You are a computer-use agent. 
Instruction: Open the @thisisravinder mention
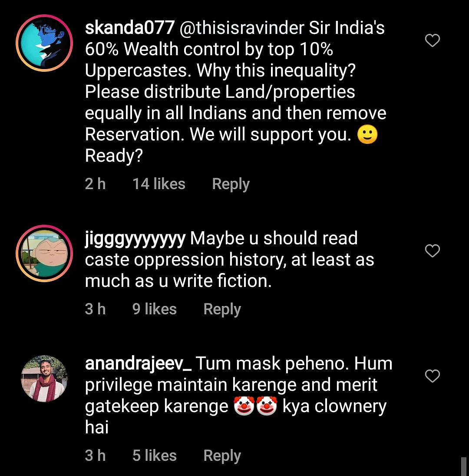tap(242, 28)
